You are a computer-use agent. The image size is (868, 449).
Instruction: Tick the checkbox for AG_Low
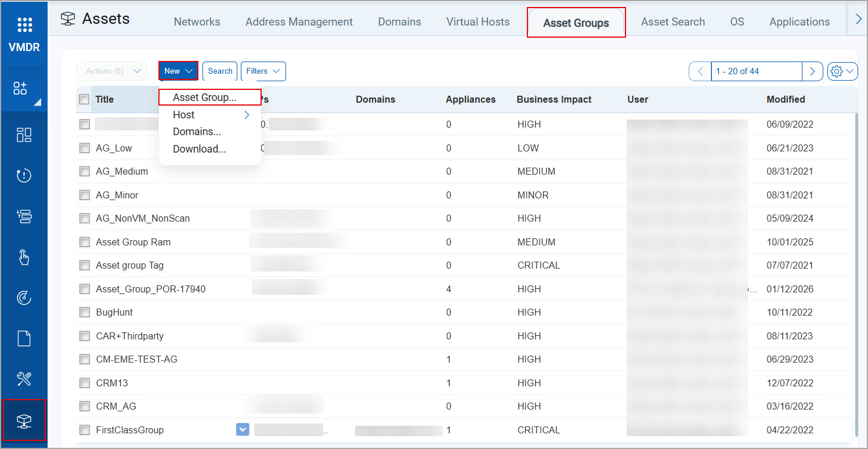85,148
